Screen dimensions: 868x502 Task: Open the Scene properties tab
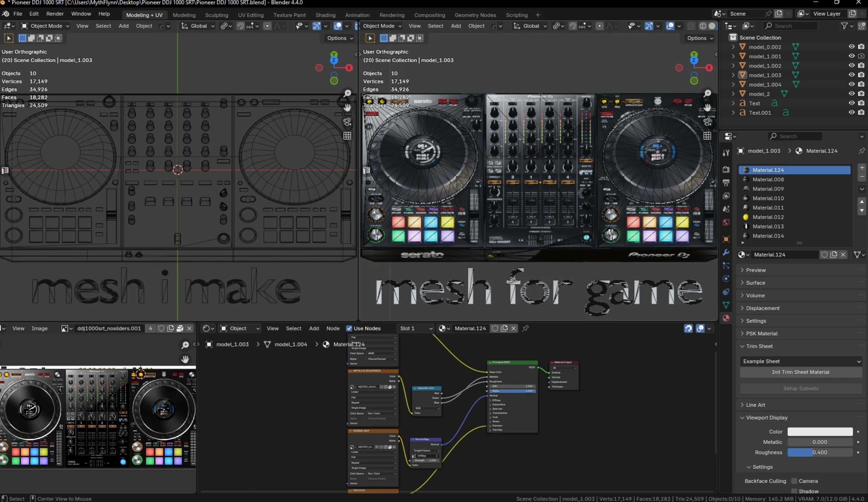pos(726,209)
